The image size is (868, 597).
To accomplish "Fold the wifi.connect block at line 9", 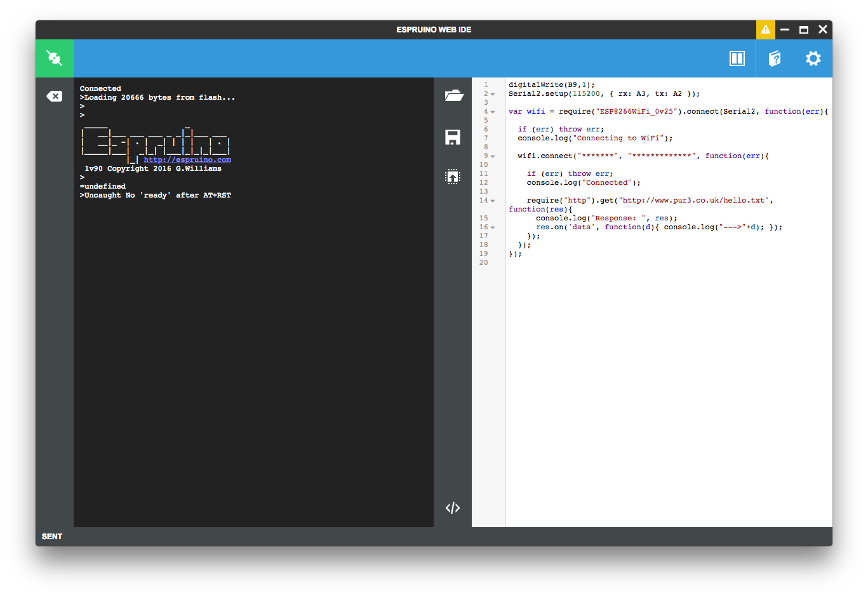I will coord(493,156).
